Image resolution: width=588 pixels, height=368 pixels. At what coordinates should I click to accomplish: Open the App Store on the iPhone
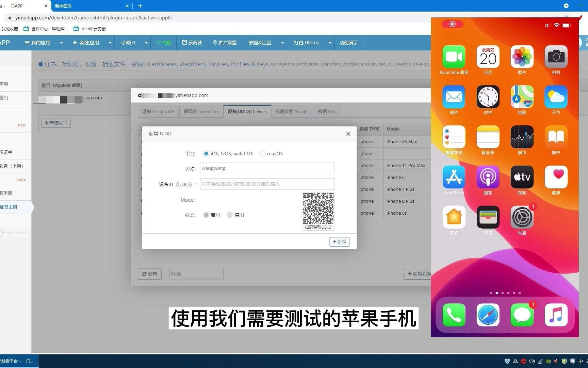[x=454, y=177]
